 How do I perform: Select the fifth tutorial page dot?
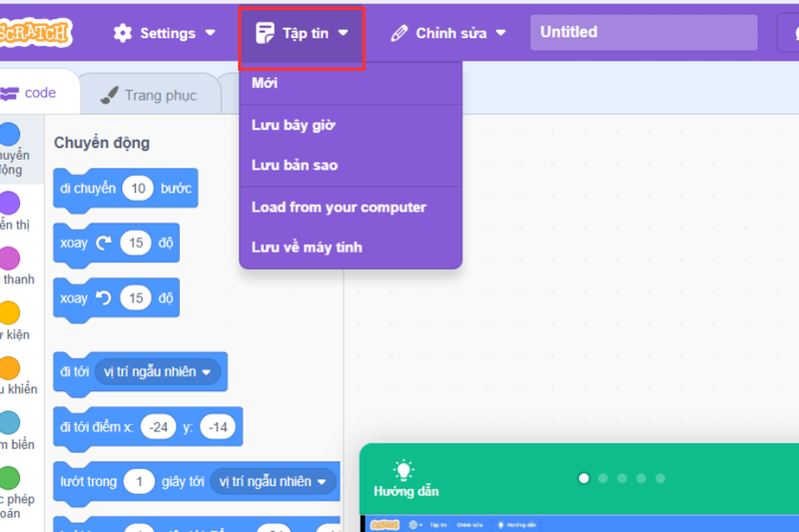click(660, 478)
